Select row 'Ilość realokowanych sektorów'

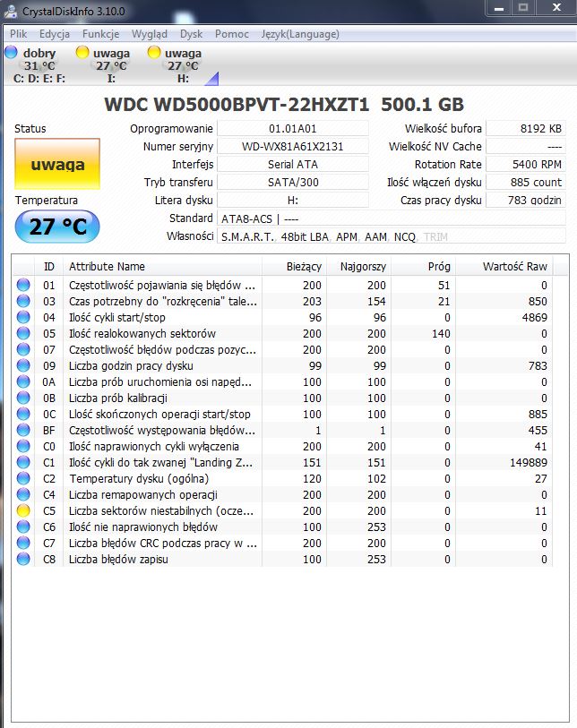pyautogui.click(x=282, y=333)
